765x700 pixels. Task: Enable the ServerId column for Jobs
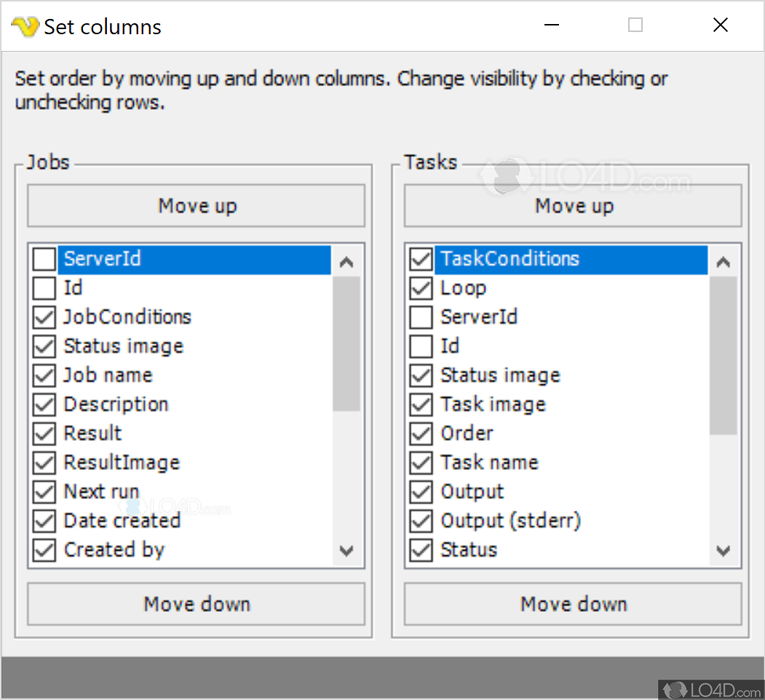[x=44, y=259]
